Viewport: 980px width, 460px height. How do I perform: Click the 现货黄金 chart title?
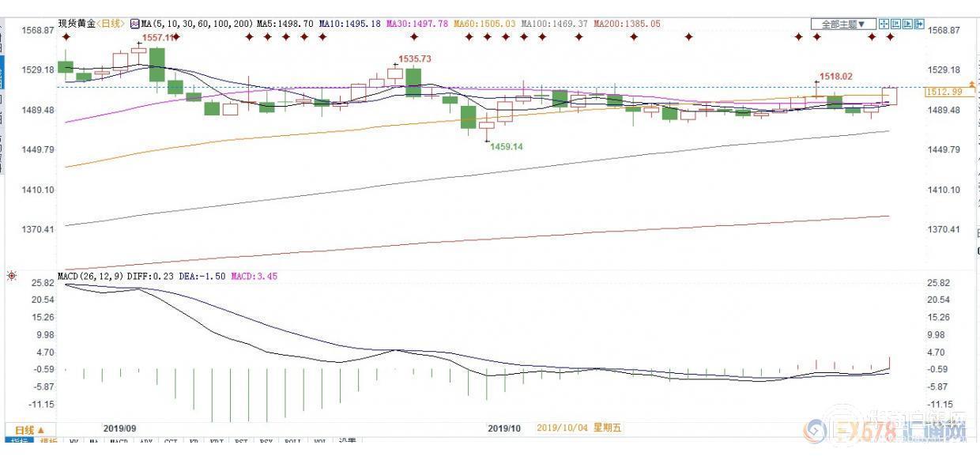(77, 25)
